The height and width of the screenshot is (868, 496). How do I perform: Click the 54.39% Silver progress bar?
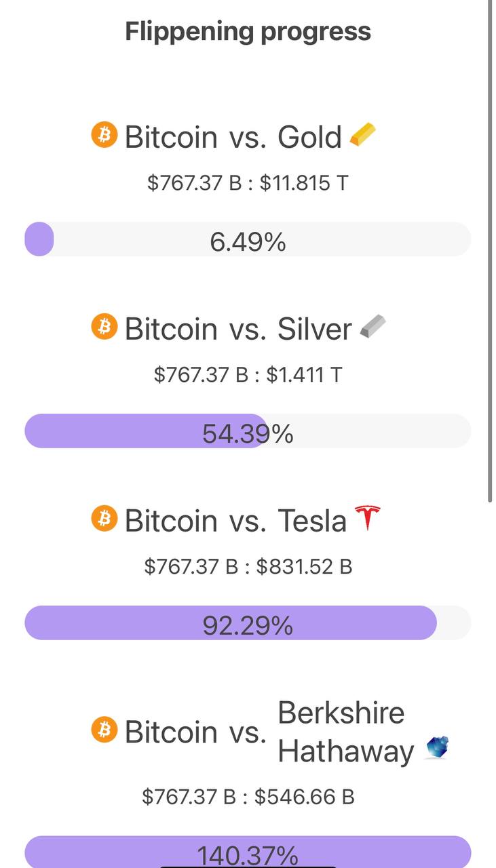[248, 432]
